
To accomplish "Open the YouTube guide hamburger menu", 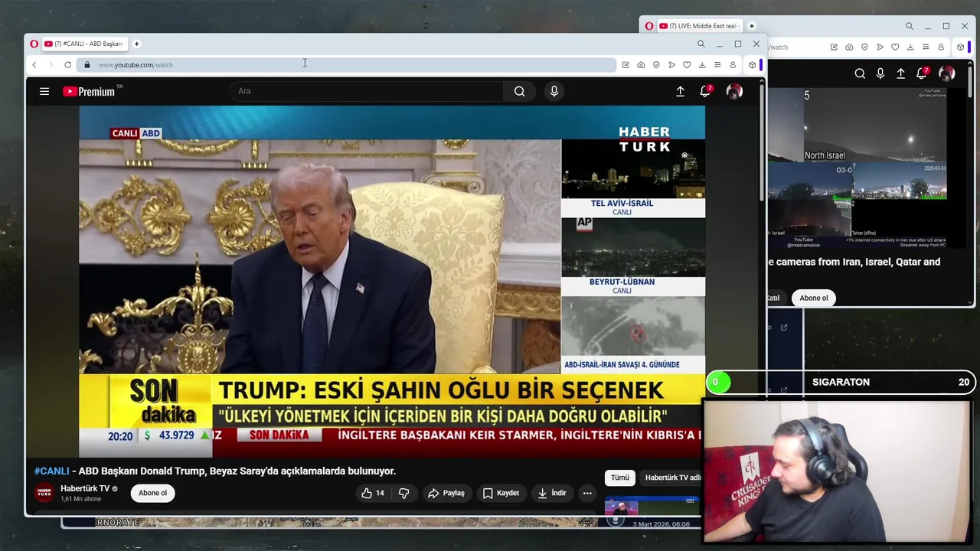I will 44,92.
